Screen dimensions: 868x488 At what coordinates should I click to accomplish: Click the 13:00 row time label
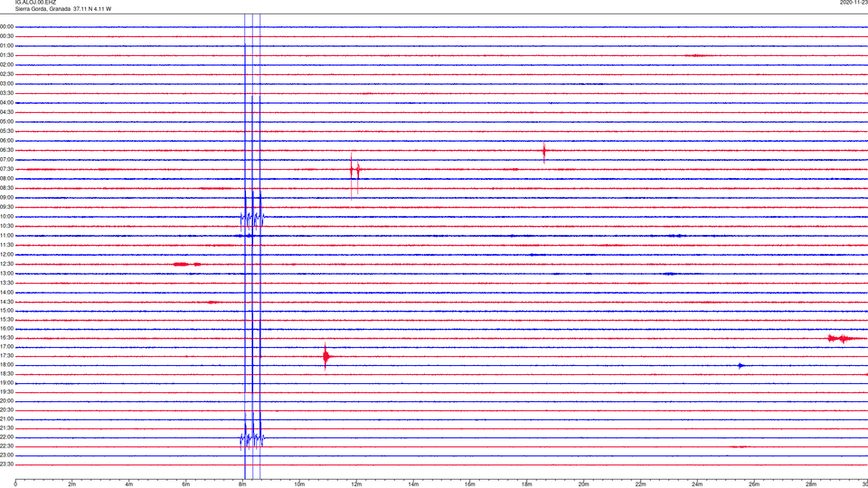click(x=6, y=273)
